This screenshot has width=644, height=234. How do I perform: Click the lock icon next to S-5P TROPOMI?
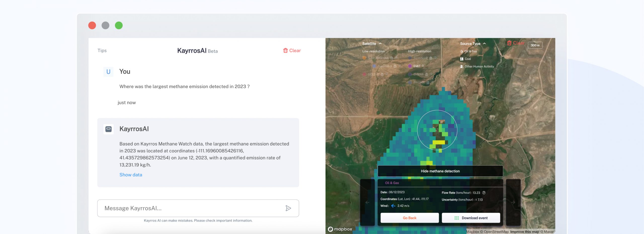coord(392,58)
